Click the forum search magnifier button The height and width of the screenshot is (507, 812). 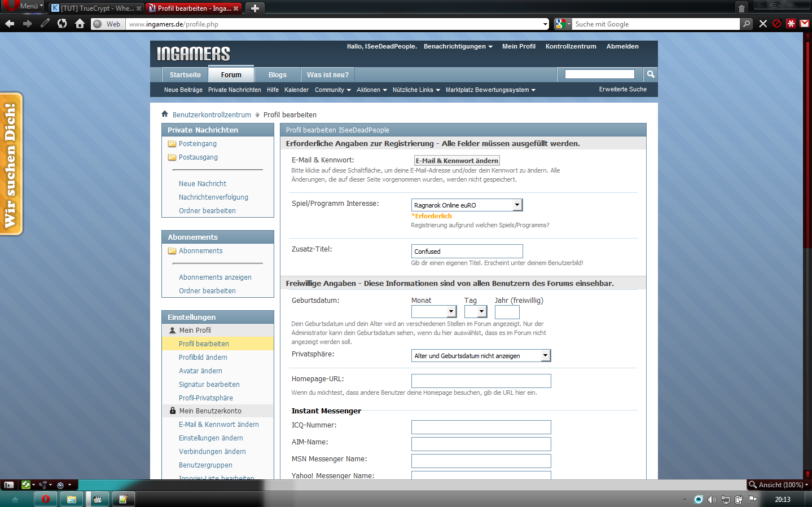pyautogui.click(x=651, y=74)
